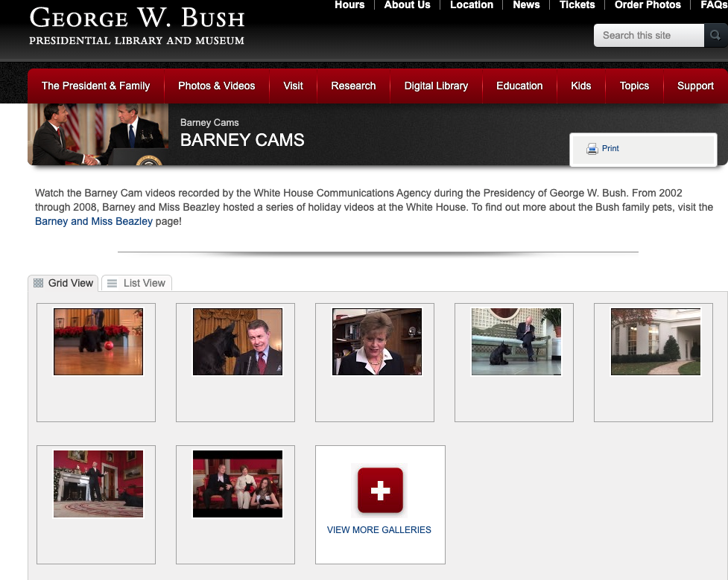Open the About Us page

pos(407,5)
